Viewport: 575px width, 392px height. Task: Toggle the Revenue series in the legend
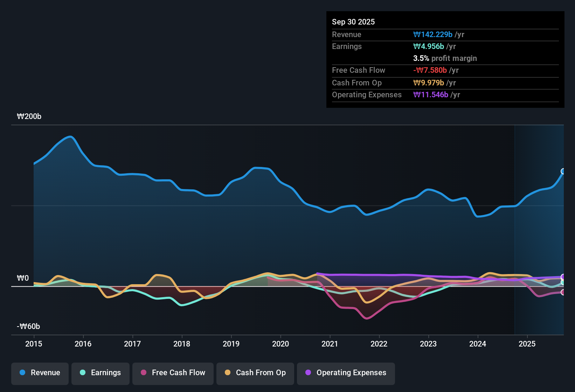(40, 373)
